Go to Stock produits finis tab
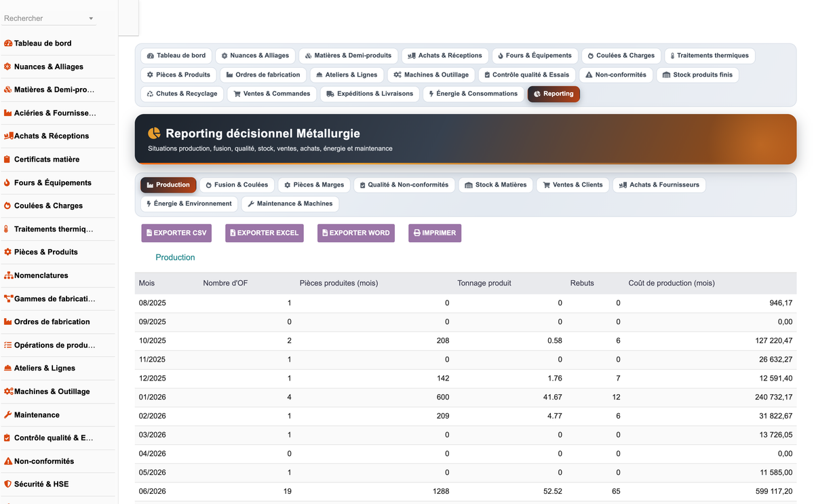 tap(697, 75)
